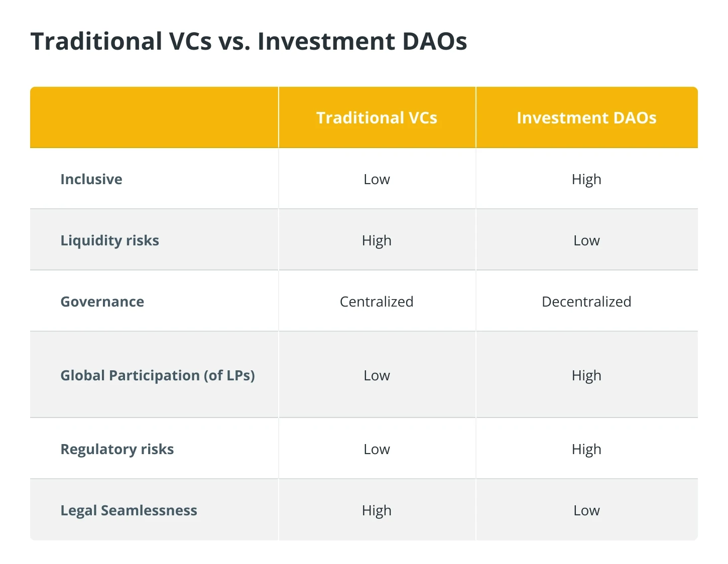Click Global Participation (of LPs) label
Image resolution: width=728 pixels, height=564 pixels.
pos(158,375)
